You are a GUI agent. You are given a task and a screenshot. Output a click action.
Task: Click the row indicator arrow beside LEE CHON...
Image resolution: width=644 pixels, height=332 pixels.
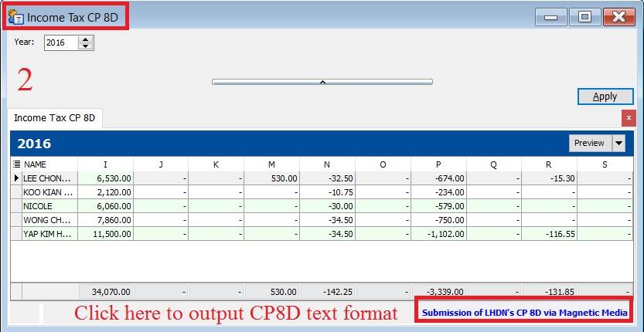pyautogui.click(x=16, y=178)
